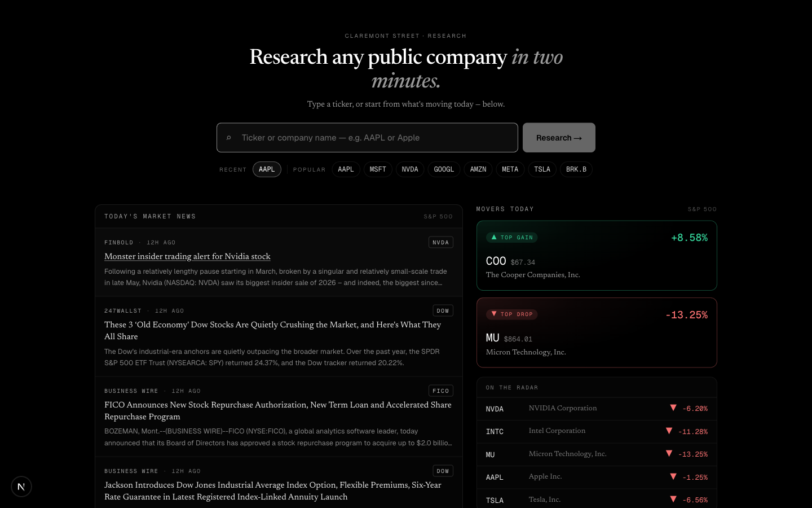Click the green up-triangle on Top Gain badge
This screenshot has height=508, width=812.
[x=494, y=237]
